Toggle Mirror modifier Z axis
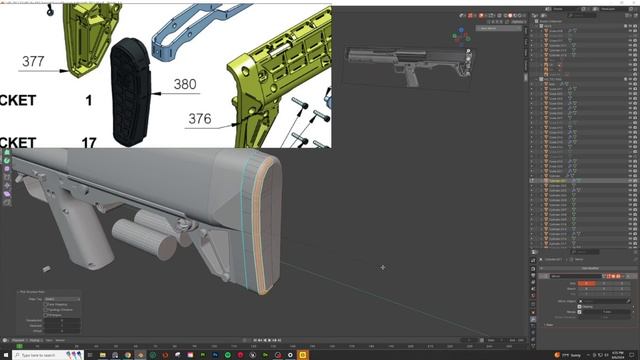Screen dimensions: 640x360 click(622, 283)
